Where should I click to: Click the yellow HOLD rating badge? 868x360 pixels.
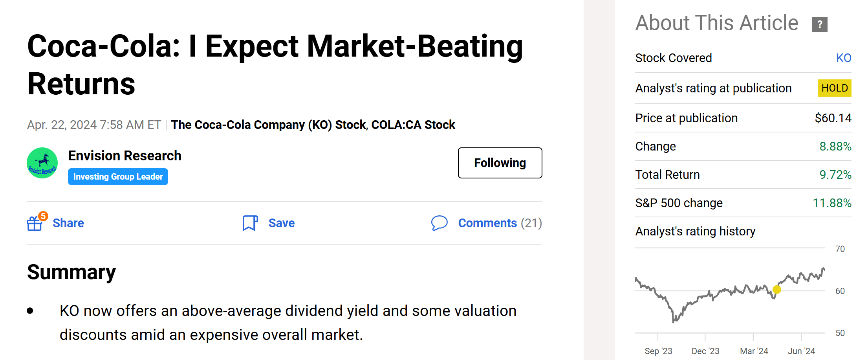coord(834,88)
